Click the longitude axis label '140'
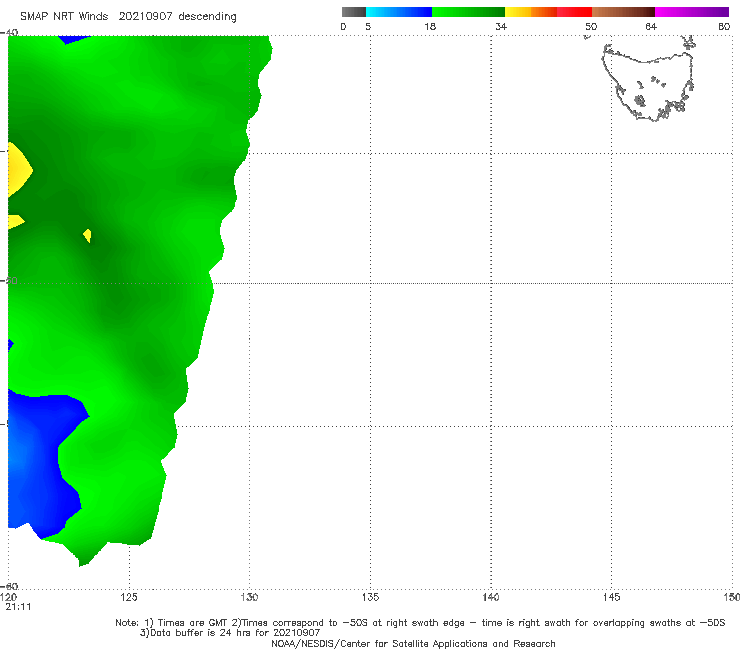The width and height of the screenshot is (740, 650). click(x=491, y=598)
